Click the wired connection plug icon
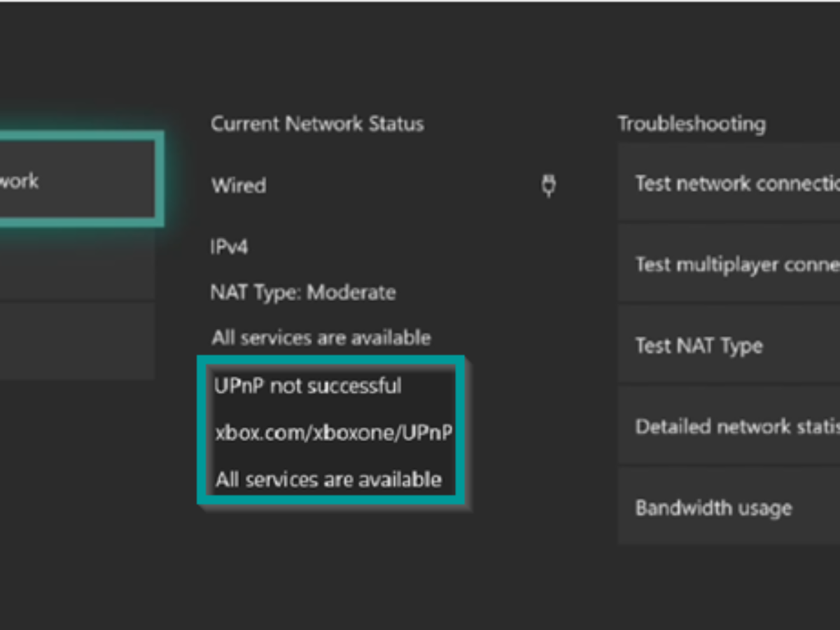The image size is (840, 630). pyautogui.click(x=549, y=185)
